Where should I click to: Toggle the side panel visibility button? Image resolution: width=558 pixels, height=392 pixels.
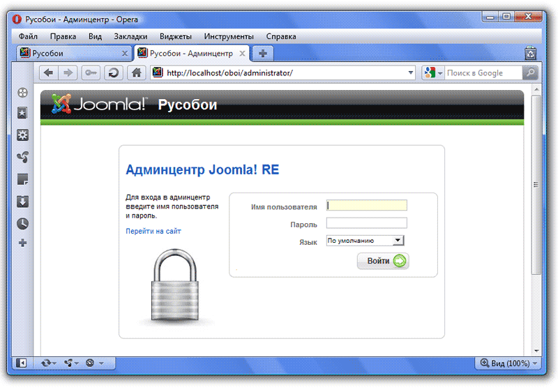point(21,363)
